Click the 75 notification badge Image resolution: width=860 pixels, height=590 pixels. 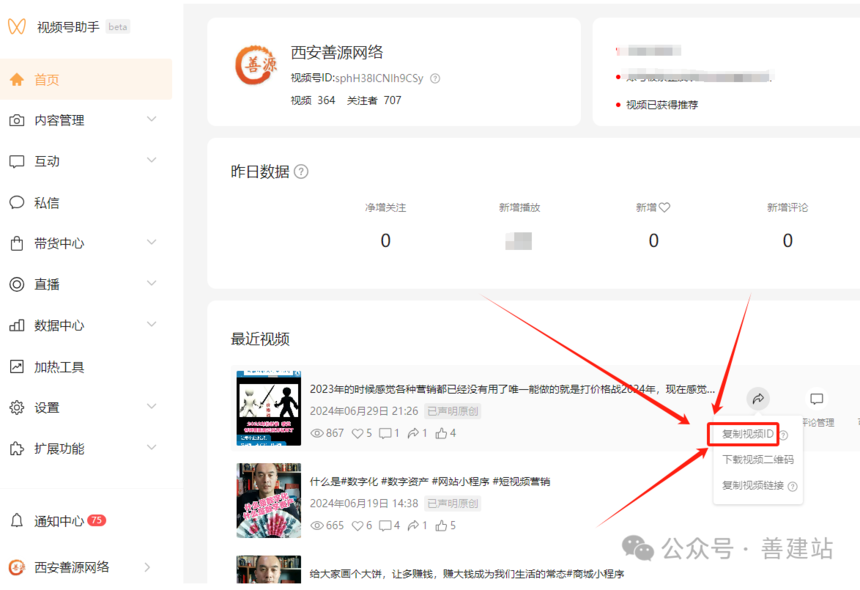click(x=97, y=520)
